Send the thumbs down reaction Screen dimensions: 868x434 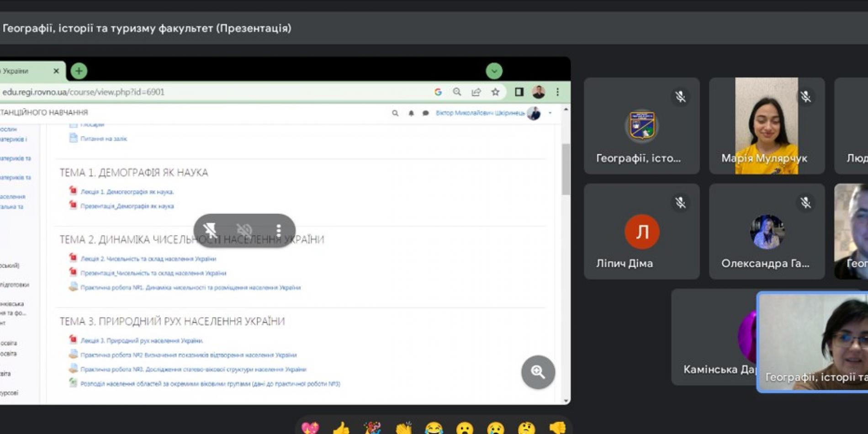click(557, 429)
